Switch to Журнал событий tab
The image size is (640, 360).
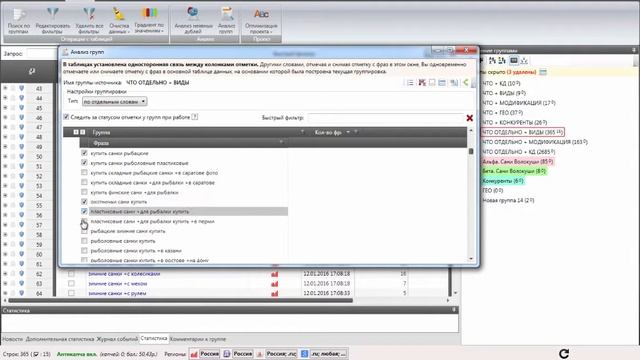(x=117, y=339)
